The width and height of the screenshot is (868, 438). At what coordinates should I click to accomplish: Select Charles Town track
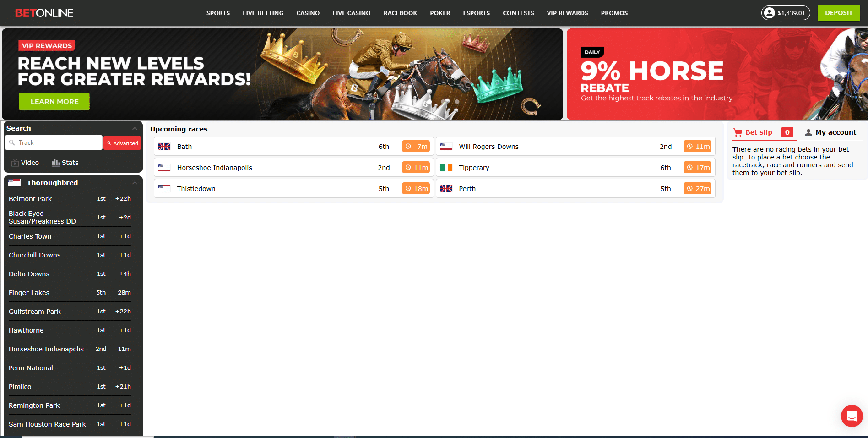70,236
